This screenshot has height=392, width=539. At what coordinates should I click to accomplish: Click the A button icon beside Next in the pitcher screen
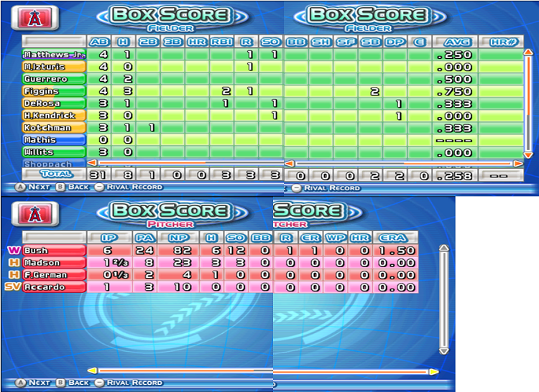pos(20,383)
